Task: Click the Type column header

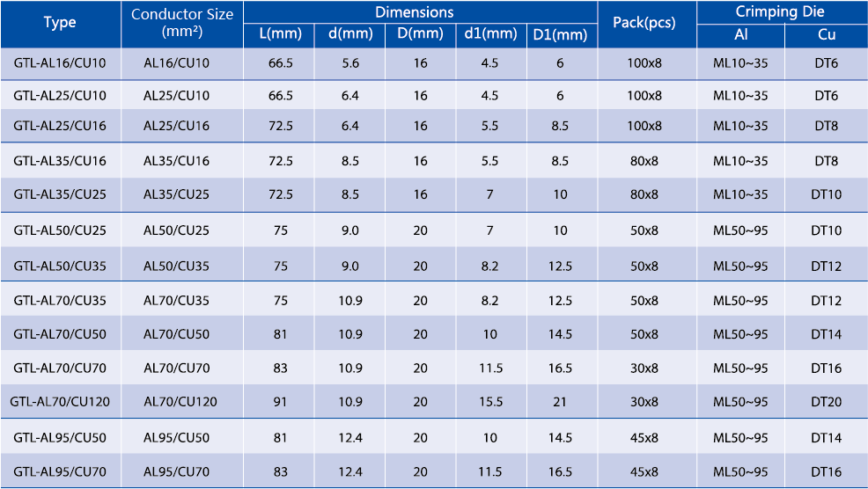Action: 60,24
